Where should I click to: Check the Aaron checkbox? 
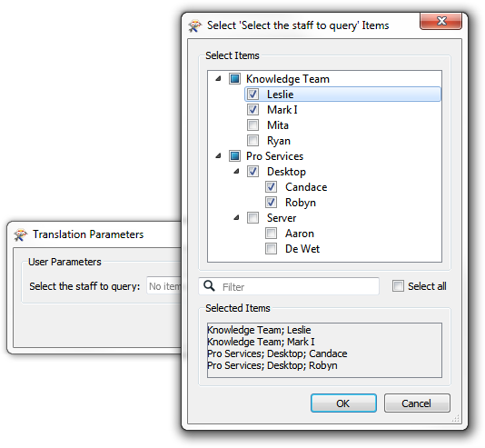(271, 234)
